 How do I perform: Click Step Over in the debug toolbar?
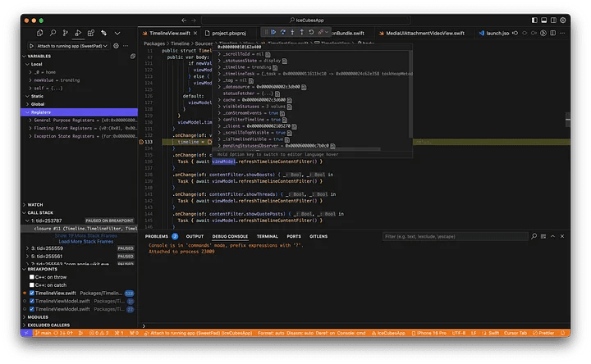(x=283, y=32)
